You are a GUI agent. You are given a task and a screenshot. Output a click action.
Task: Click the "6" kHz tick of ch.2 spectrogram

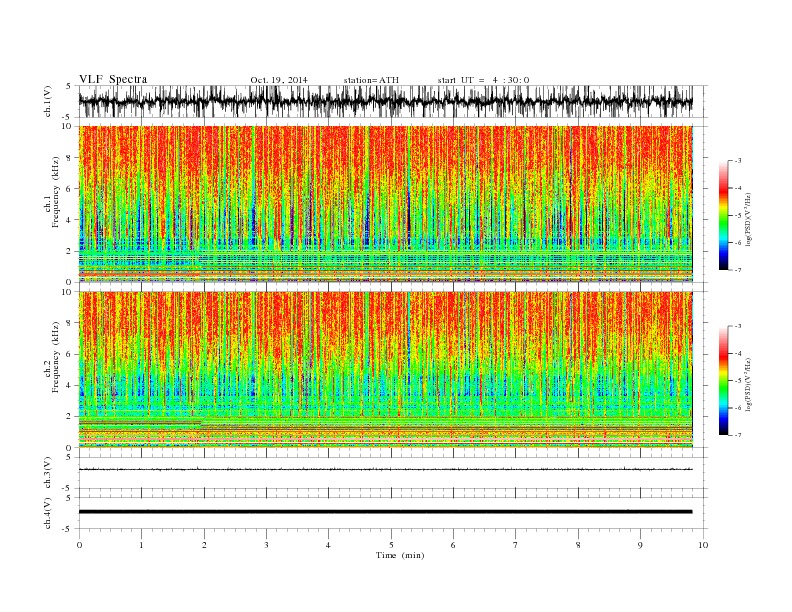(x=70, y=354)
